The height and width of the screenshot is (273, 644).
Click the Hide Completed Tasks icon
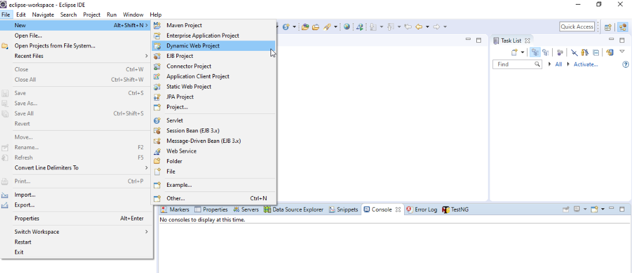tap(574, 52)
